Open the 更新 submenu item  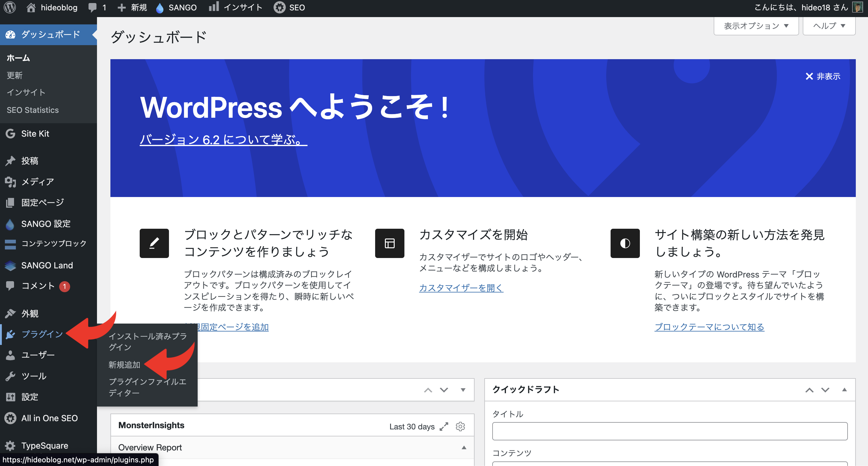point(15,75)
